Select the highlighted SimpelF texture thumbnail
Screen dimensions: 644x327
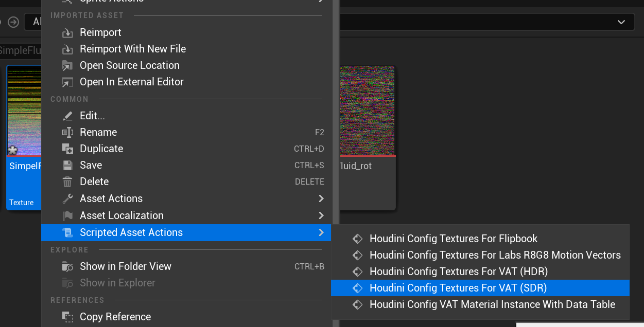tap(24, 111)
